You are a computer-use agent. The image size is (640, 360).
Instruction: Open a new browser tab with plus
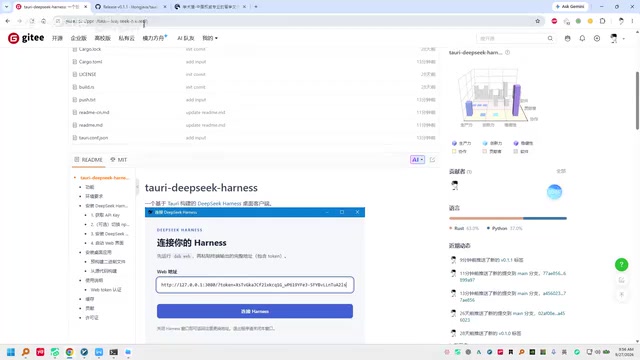(x=256, y=7)
